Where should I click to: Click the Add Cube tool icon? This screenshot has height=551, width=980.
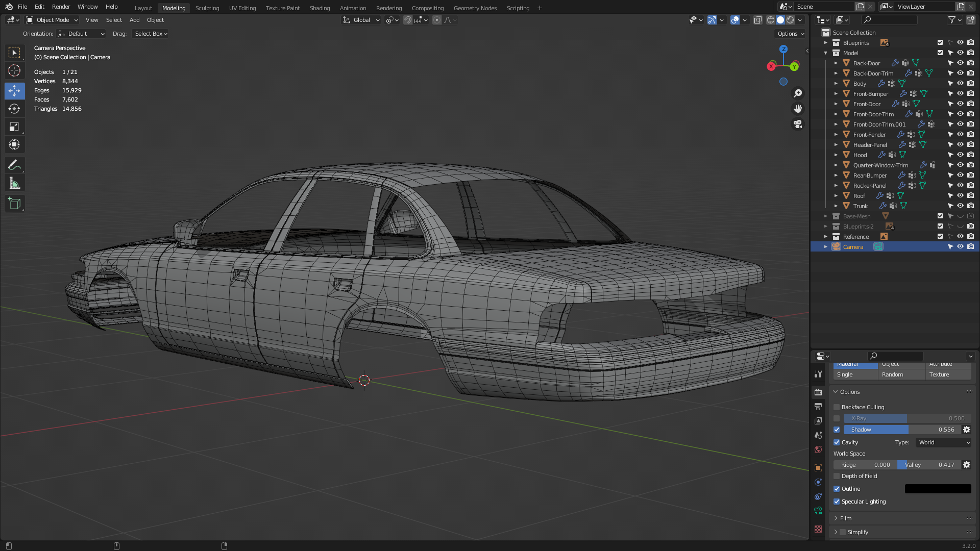pyautogui.click(x=14, y=204)
